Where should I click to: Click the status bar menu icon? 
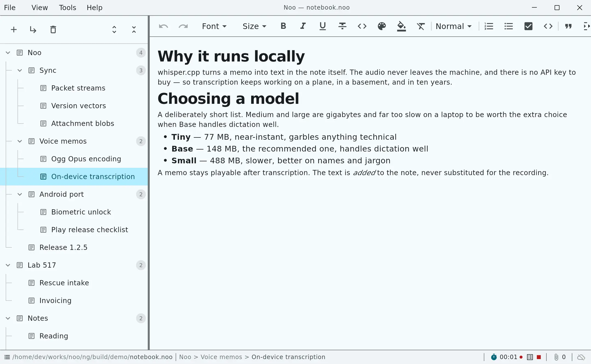click(x=7, y=357)
